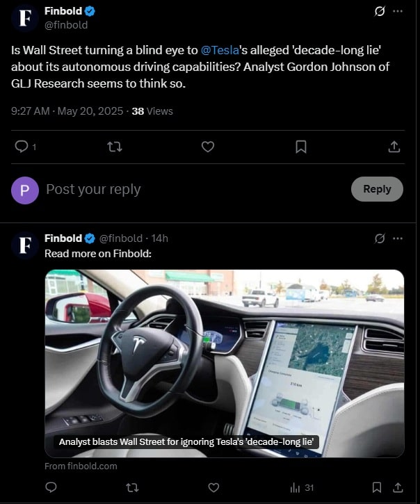
Task: Open more options on the reply post
Action: [x=398, y=238]
